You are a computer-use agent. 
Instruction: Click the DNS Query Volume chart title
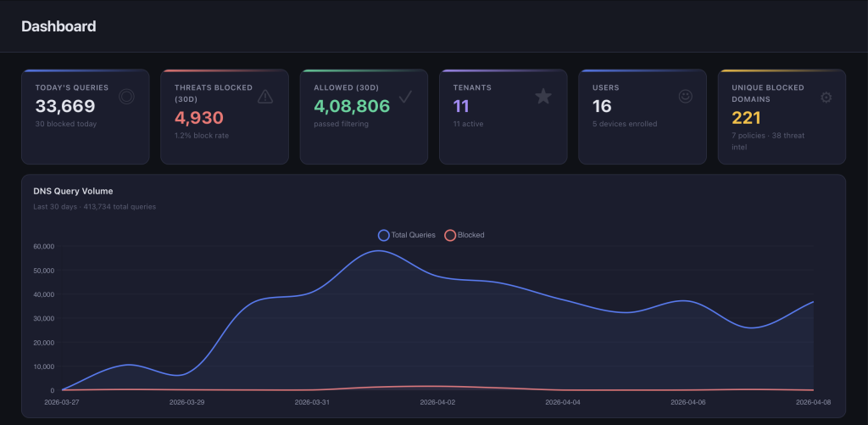coord(73,191)
